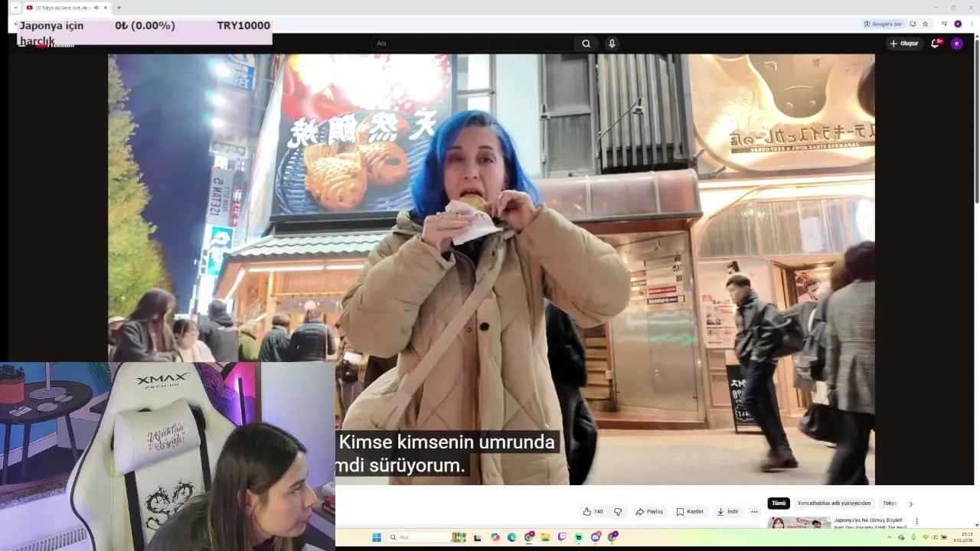Close the YouTube browser tab
Image resolution: width=980 pixels, height=551 pixels.
tap(106, 8)
